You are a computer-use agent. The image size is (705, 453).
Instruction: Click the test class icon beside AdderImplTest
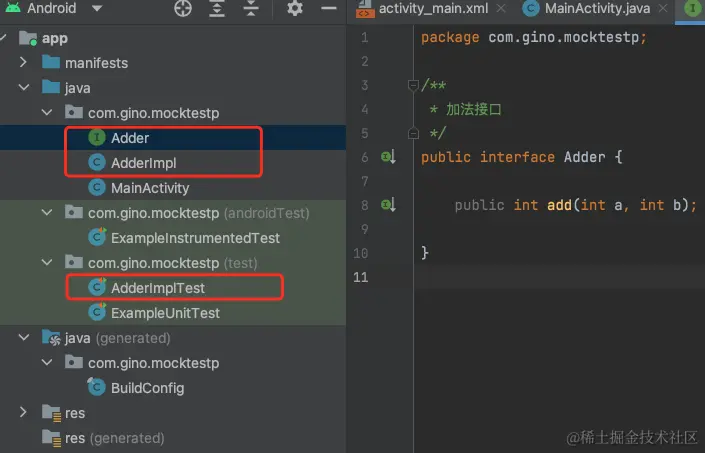(x=97, y=287)
